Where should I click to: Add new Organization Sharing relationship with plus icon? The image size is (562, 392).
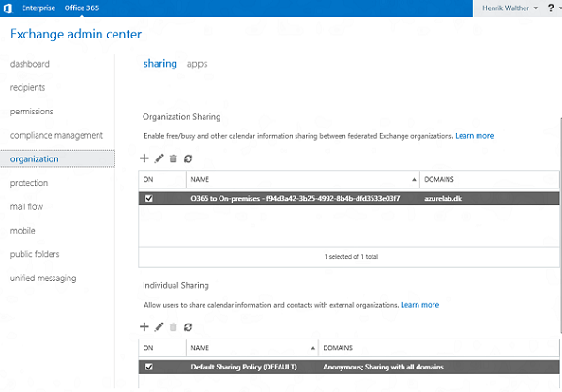[144, 158]
